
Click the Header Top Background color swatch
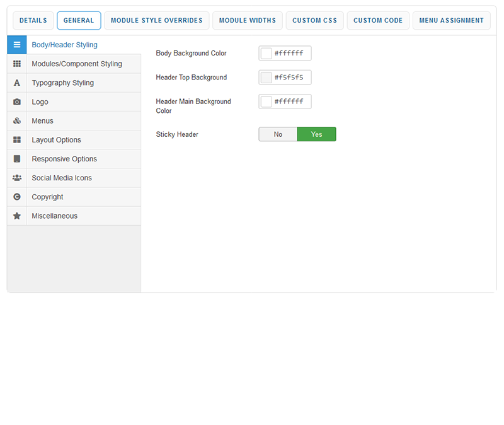[x=266, y=78]
